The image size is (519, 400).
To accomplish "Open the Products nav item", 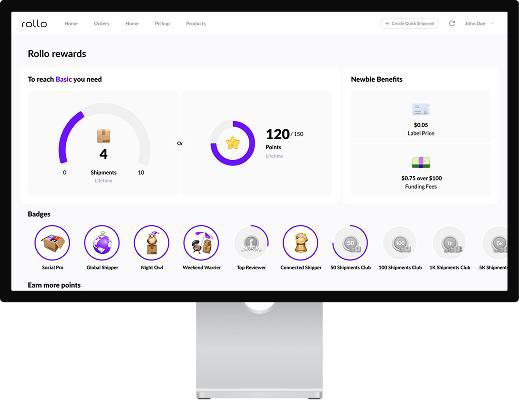I will point(196,24).
